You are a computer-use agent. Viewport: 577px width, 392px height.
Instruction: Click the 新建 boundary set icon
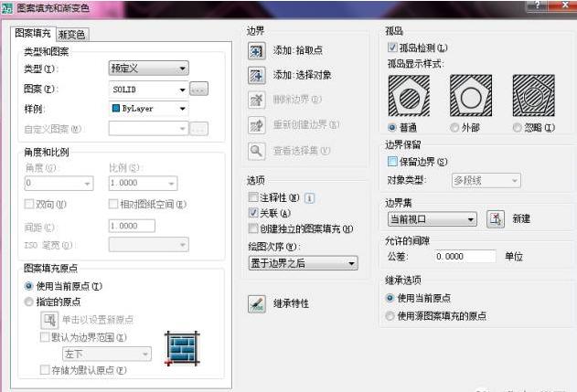496,219
